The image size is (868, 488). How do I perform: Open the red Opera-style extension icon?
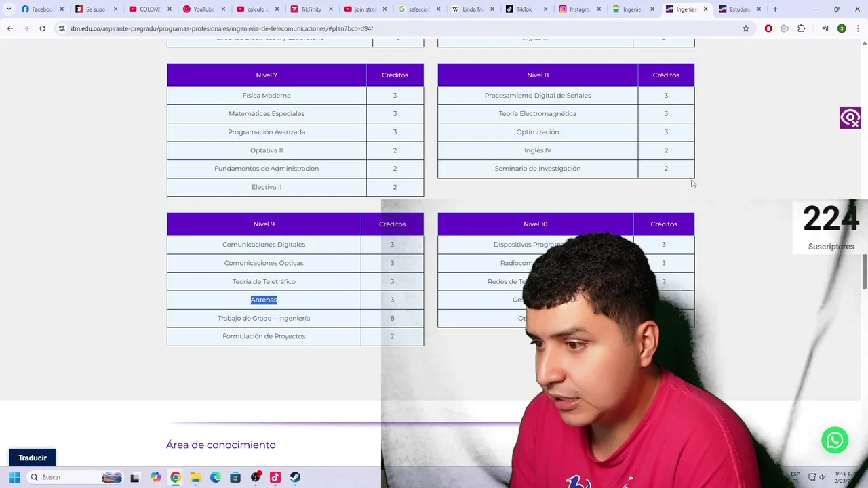[x=768, y=28]
